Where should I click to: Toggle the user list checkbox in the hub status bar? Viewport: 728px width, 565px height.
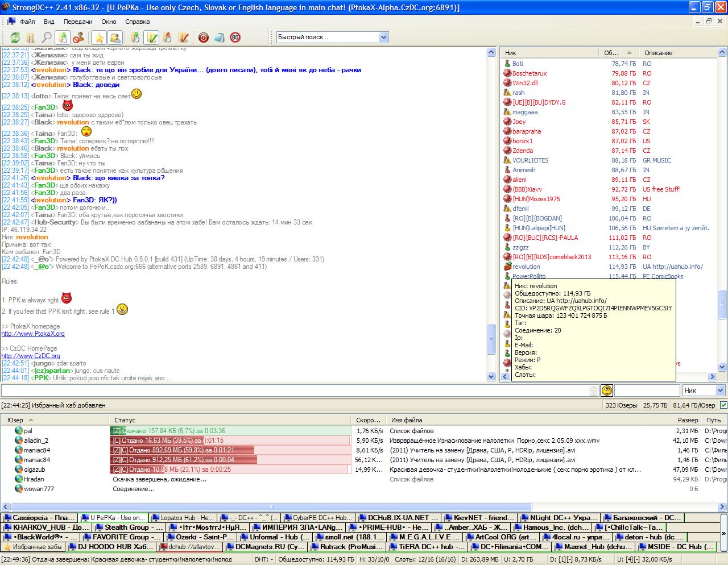[723, 405]
